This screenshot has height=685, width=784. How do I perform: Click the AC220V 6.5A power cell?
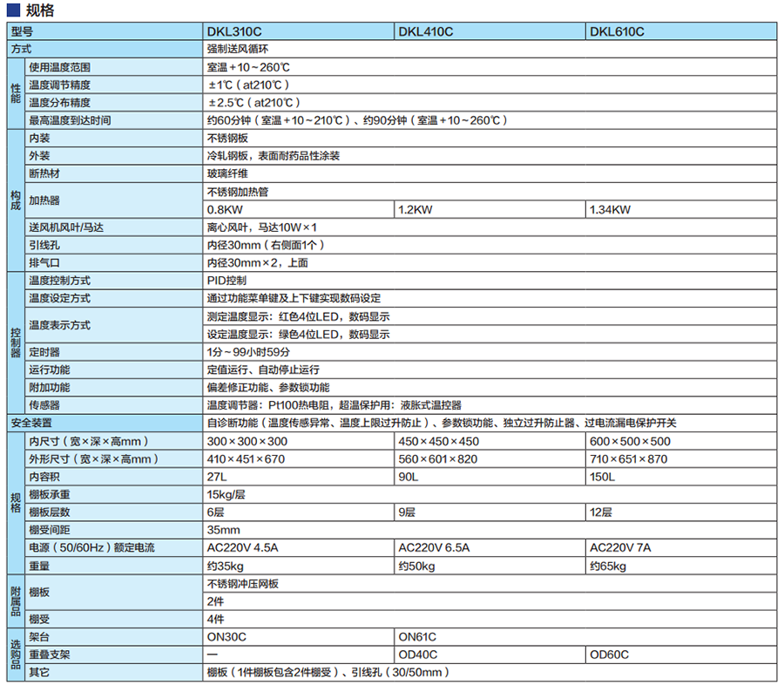[434, 548]
